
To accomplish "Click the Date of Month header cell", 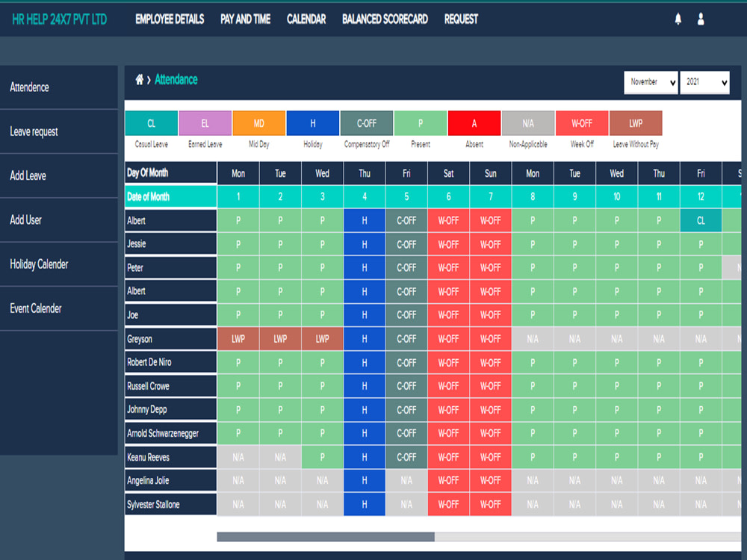I will coord(170,196).
